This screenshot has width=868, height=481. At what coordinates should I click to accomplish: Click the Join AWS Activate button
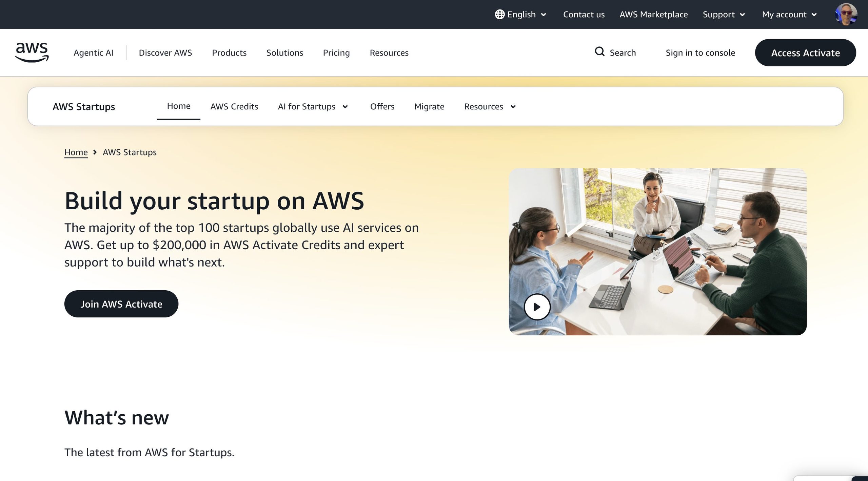point(121,304)
